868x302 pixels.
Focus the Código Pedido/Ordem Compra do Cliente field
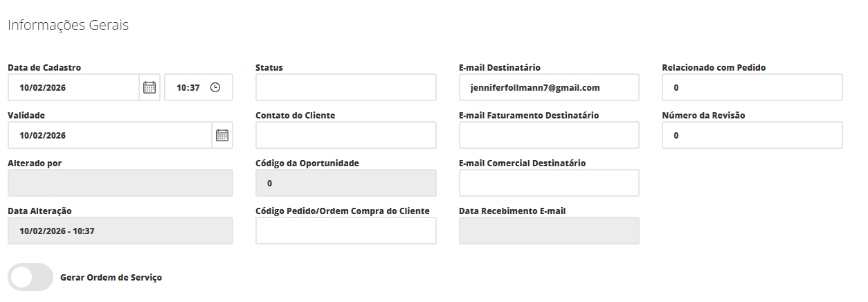(x=345, y=231)
